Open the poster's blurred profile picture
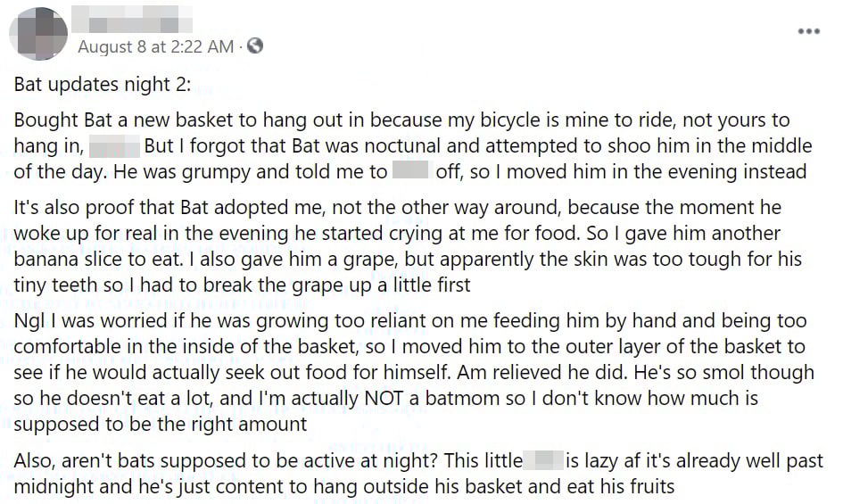The image size is (843, 504). [x=37, y=33]
